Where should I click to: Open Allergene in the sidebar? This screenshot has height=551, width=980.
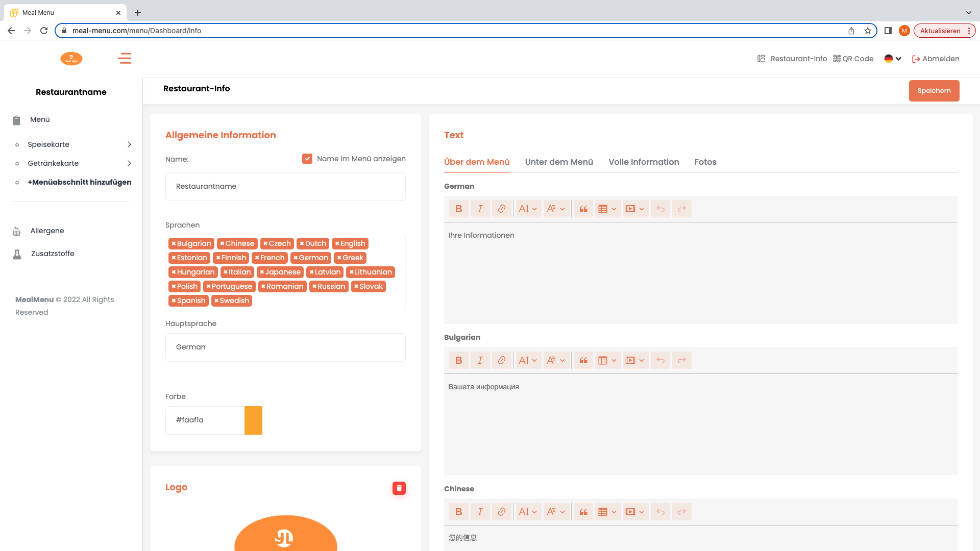tap(47, 231)
